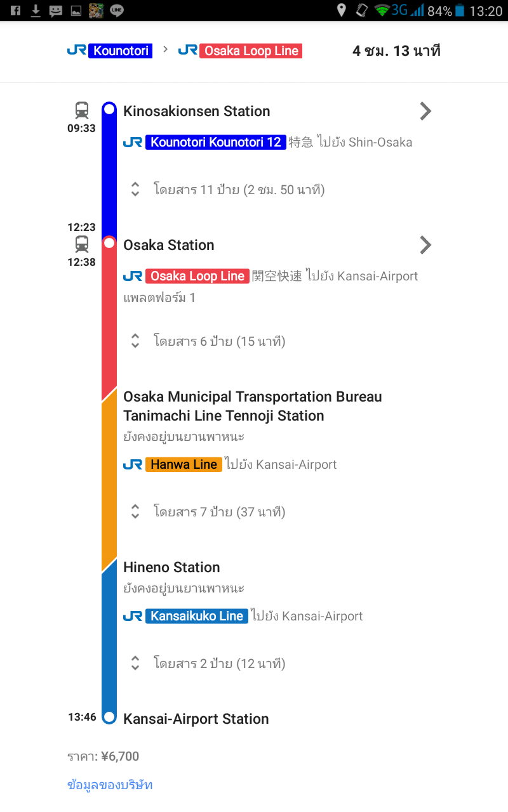The image size is (508, 812).
Task: Tap the Kansai-Airport Station end marker circle
Action: tap(109, 717)
